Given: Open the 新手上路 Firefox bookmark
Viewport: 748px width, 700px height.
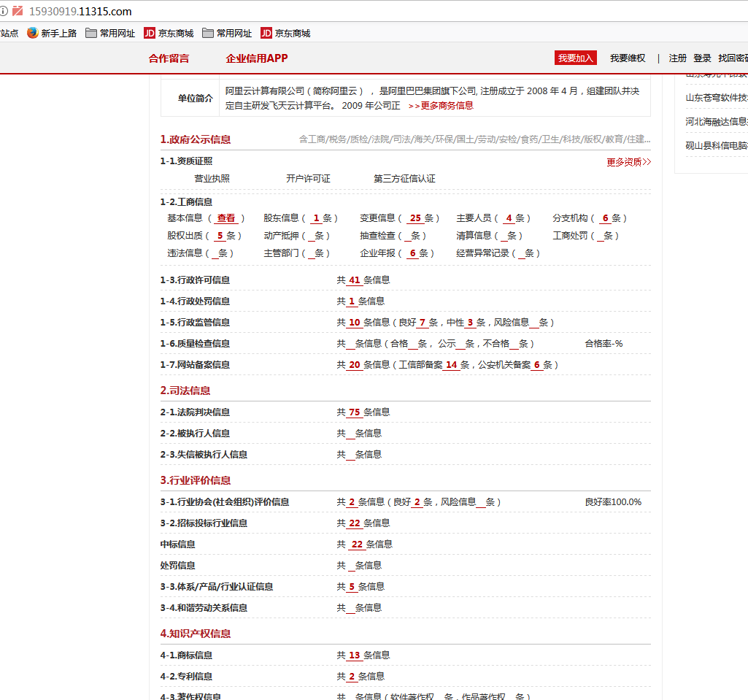Looking at the screenshot, I should click(x=52, y=33).
